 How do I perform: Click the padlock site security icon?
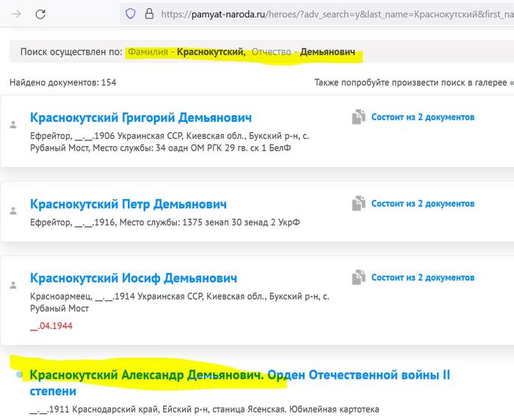149,13
